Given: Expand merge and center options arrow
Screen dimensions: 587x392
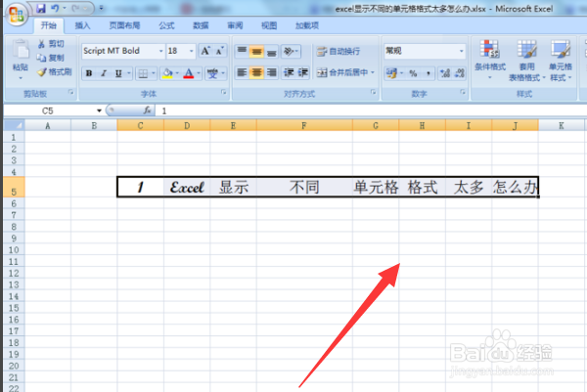Looking at the screenshot, I should [373, 72].
